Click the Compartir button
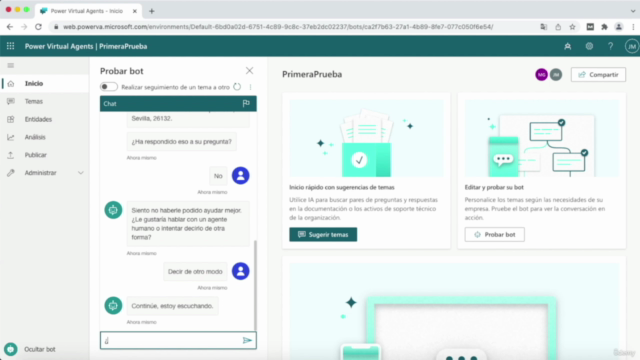This screenshot has width=640, height=360. (x=598, y=75)
